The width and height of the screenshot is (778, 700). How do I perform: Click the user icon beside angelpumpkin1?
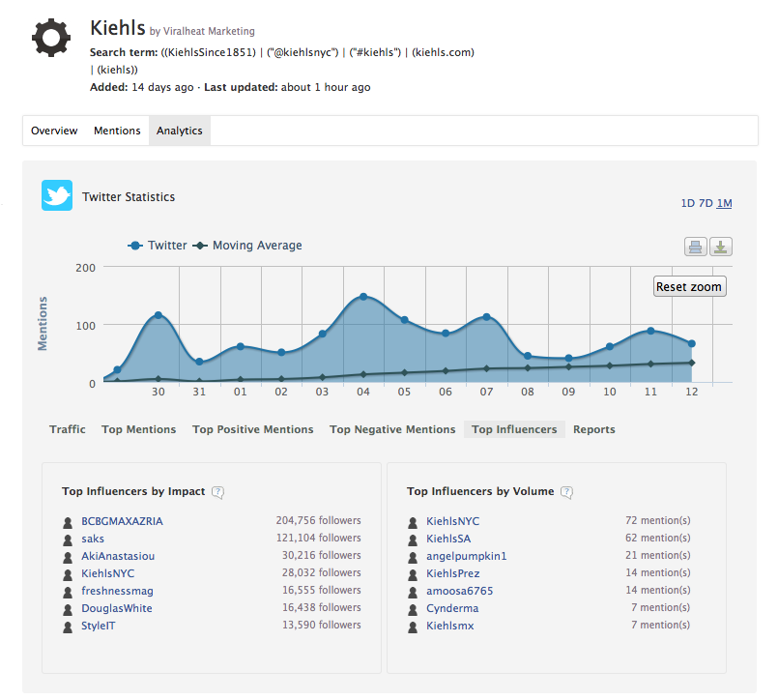(413, 557)
